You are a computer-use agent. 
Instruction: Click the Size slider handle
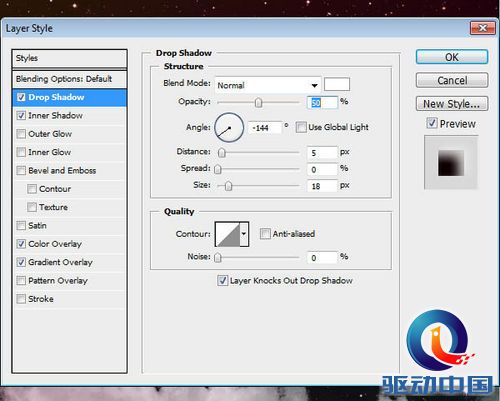(228, 186)
